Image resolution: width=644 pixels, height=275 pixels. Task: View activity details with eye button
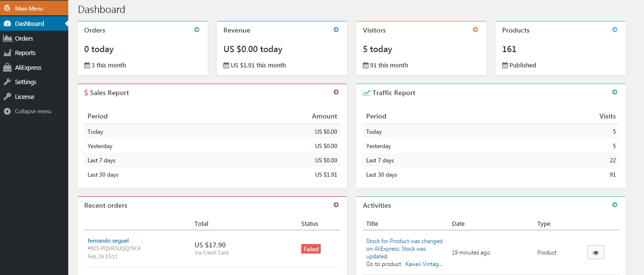(595, 253)
